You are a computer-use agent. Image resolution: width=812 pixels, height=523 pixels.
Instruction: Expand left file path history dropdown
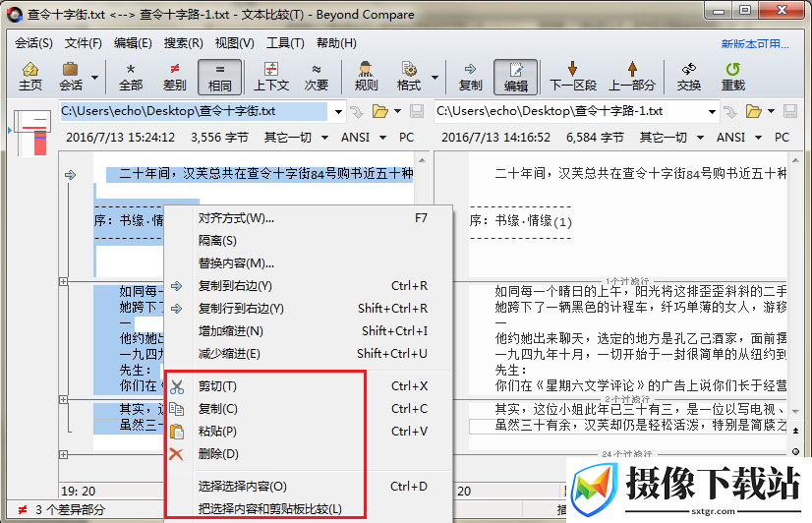click(x=337, y=111)
